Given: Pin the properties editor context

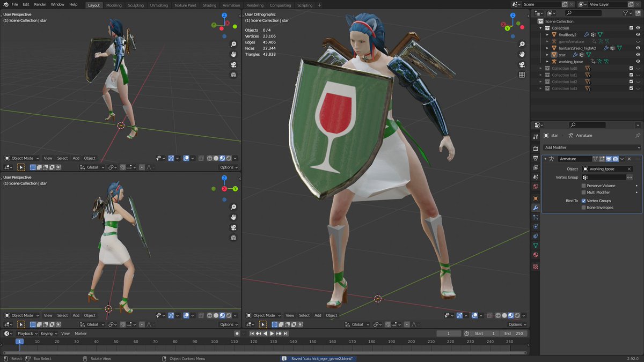Looking at the screenshot, I should [638, 136].
